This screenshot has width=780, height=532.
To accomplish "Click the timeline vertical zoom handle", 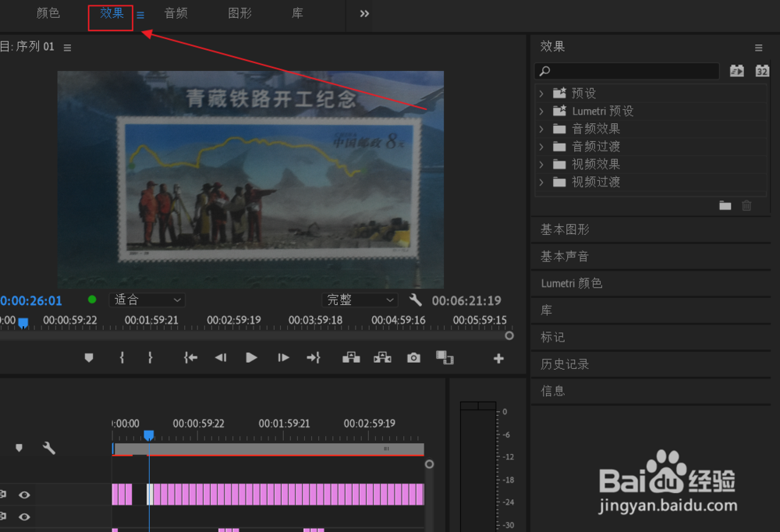I will point(429,464).
